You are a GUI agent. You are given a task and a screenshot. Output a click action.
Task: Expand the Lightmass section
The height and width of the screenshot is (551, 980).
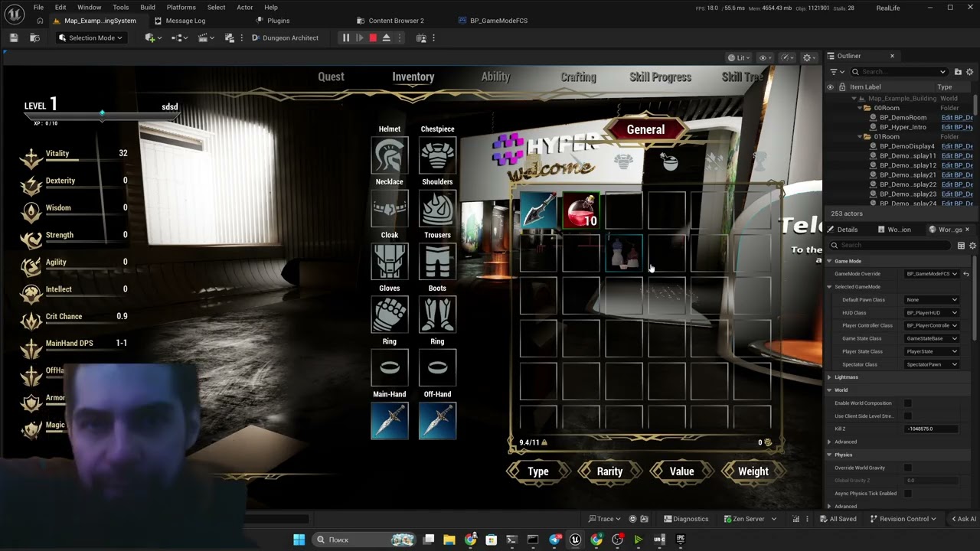click(x=829, y=377)
